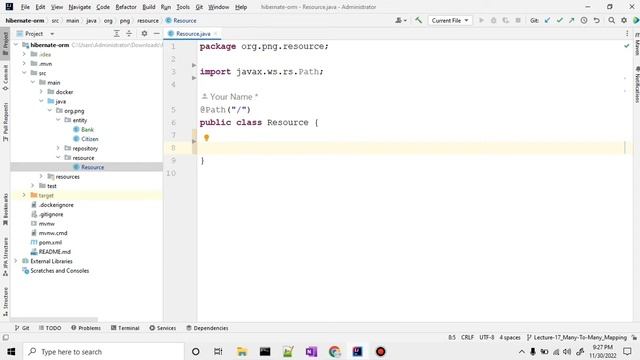
Task: Click Expand All icon in Project panel
Action: (117, 33)
